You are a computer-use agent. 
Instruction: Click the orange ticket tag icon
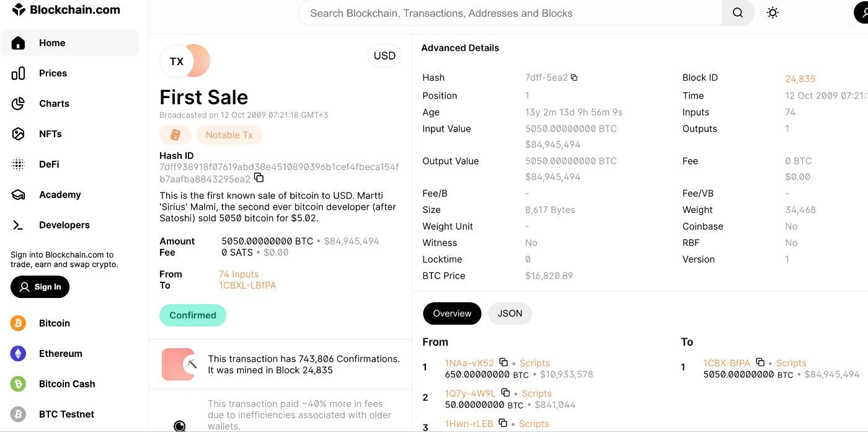tap(175, 135)
